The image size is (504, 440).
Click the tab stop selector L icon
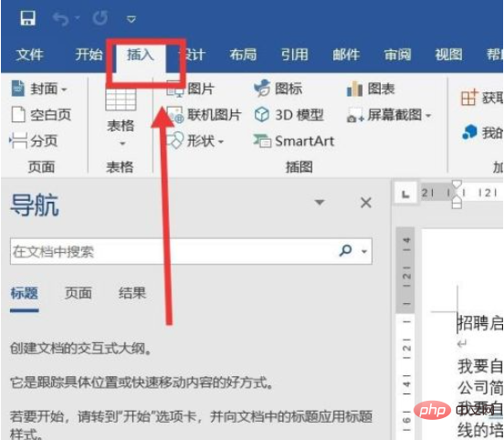tap(405, 194)
